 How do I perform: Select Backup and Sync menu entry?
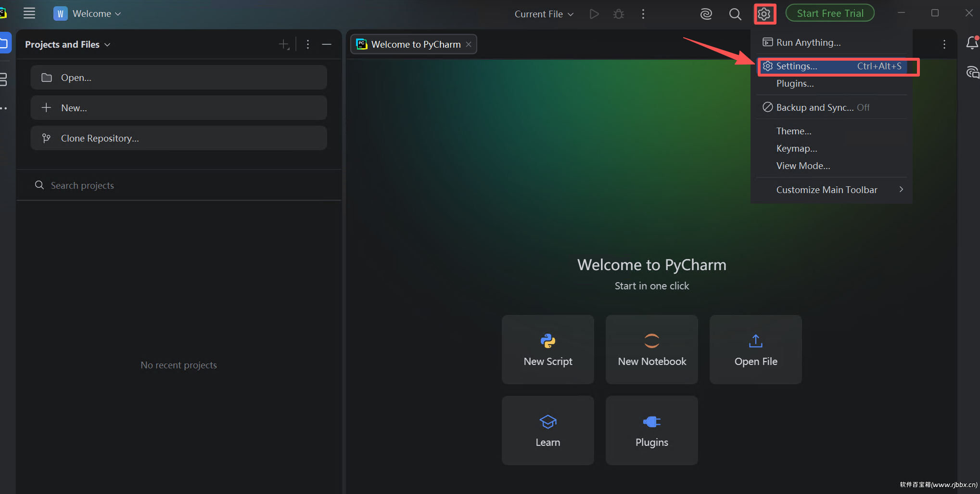[831, 107]
